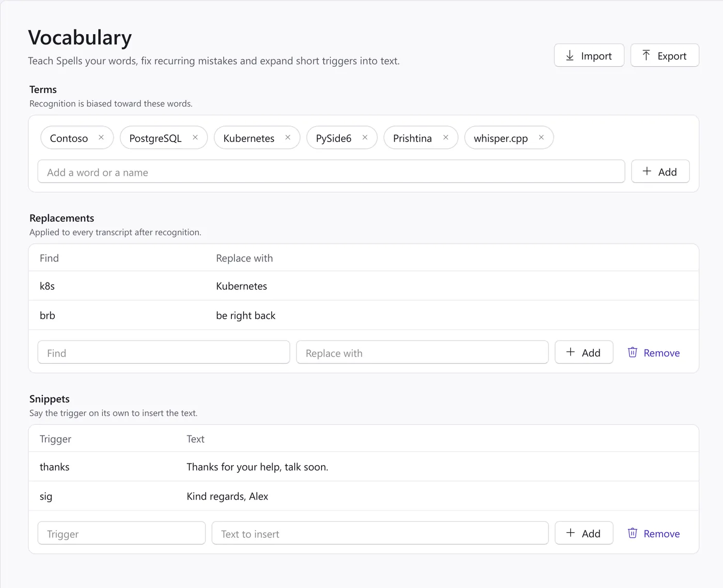
Task: Click the Export button
Action: (665, 55)
